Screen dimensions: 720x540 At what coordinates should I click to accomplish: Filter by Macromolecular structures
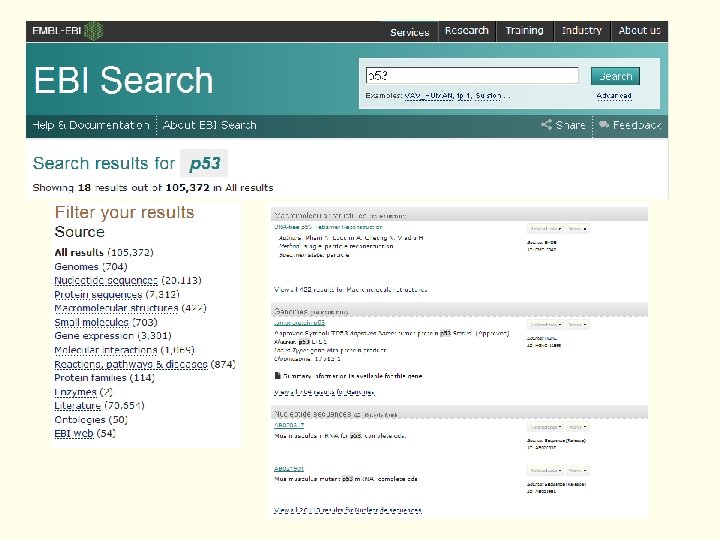click(116, 308)
